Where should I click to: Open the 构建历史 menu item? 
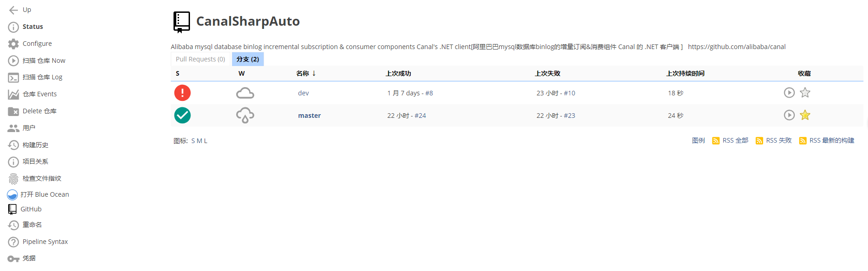(36, 145)
